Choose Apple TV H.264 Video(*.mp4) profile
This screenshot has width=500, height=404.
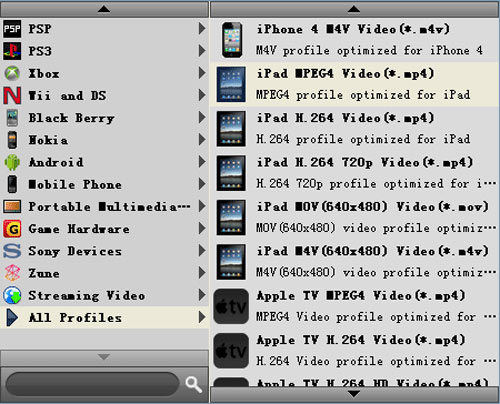[354, 351]
